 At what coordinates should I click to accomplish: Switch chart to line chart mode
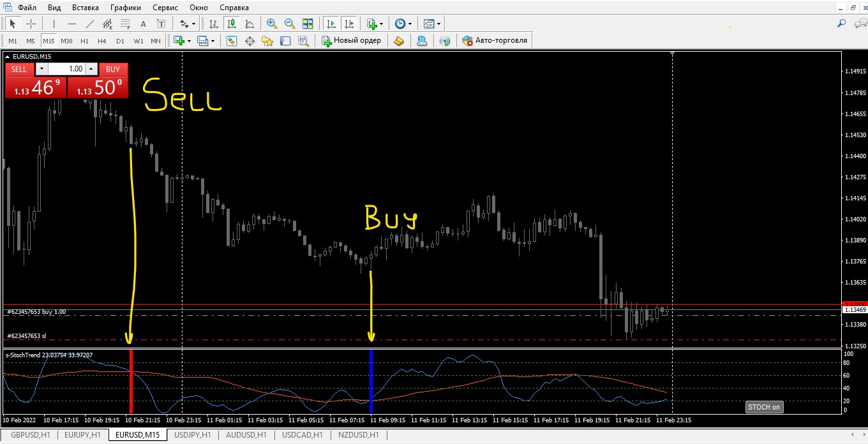tap(250, 24)
